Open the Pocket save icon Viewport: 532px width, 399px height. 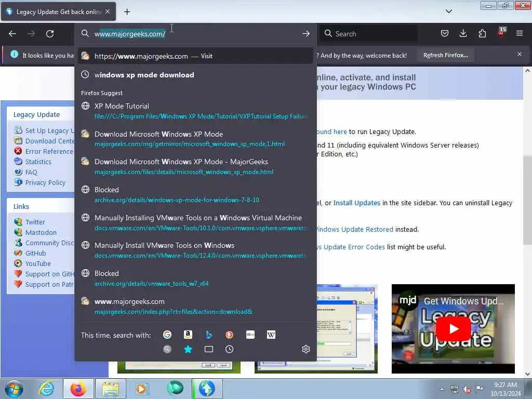coord(445,33)
